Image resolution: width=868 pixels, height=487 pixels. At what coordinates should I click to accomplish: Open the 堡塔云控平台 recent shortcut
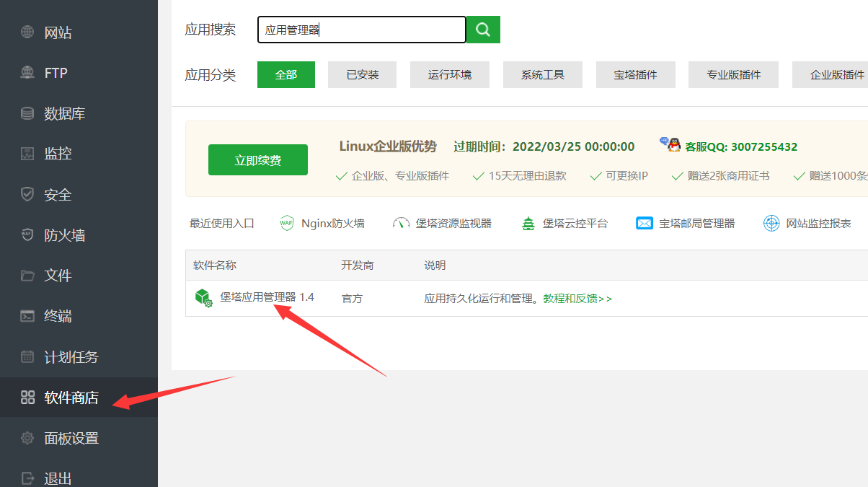coord(564,223)
